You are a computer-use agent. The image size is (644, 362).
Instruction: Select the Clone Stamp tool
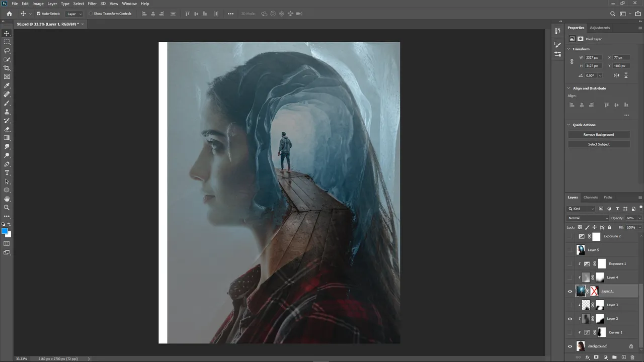(x=7, y=112)
